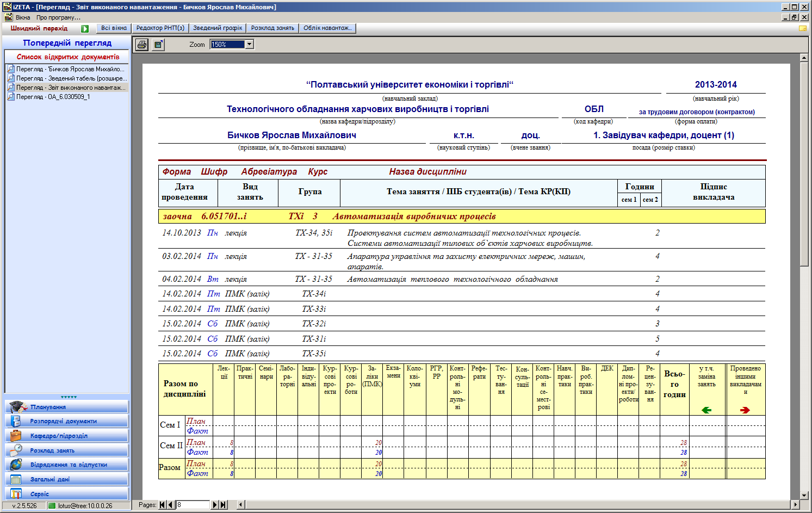Screen dimensions: 812x513
Task: Go to the first page
Action: [162, 505]
